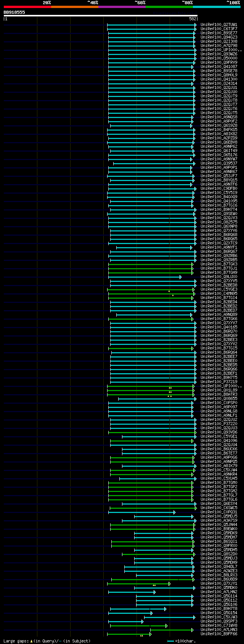244x644 pixels.
Task: Click the query name BB918555
Action: tap(14, 12)
